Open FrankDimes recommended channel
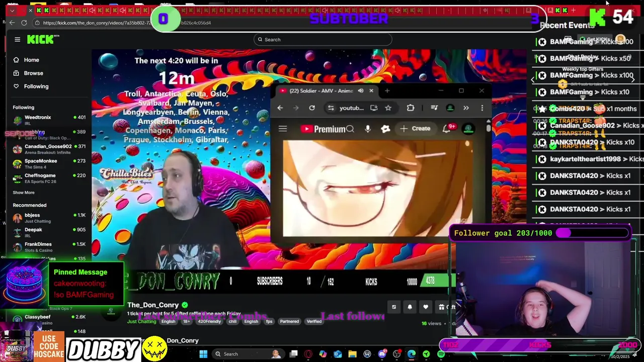 click(49, 247)
